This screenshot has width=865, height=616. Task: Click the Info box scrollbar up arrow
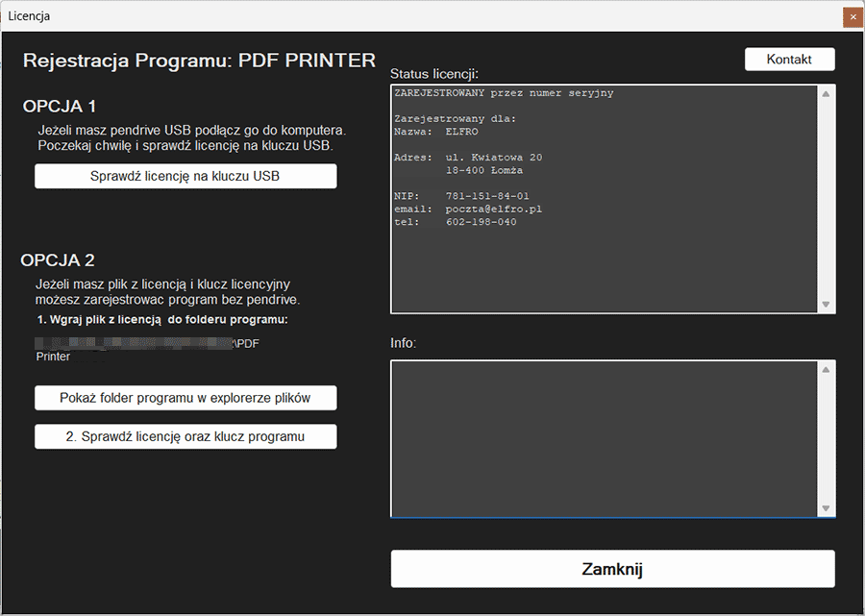[x=826, y=370]
